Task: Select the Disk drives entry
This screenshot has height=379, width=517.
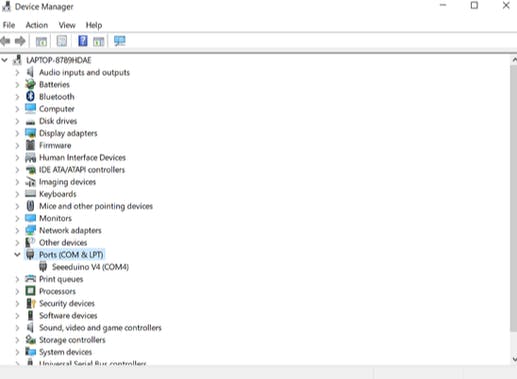Action: point(58,121)
